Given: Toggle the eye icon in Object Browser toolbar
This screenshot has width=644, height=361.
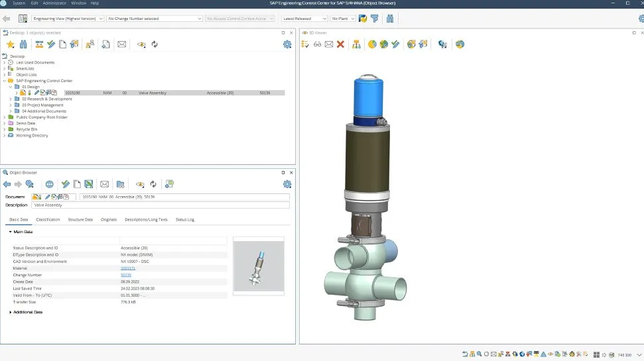Looking at the screenshot, I should (139, 184).
